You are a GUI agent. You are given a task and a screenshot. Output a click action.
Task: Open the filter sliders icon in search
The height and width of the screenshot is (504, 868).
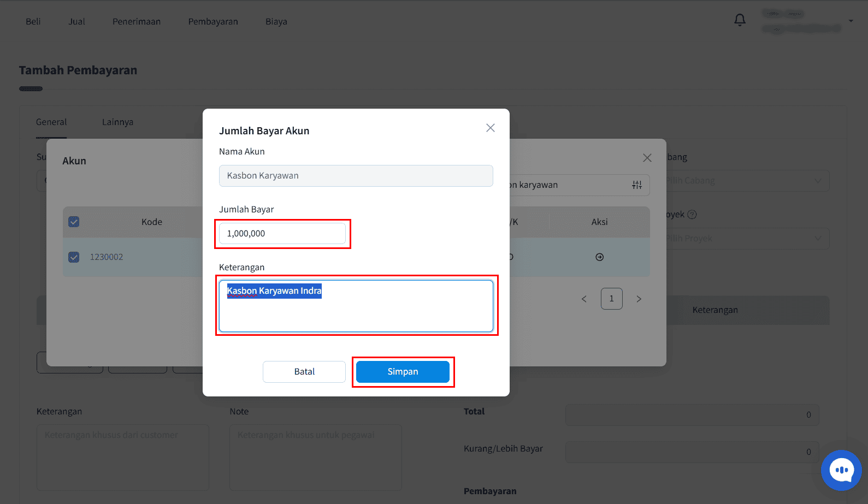[x=637, y=185]
